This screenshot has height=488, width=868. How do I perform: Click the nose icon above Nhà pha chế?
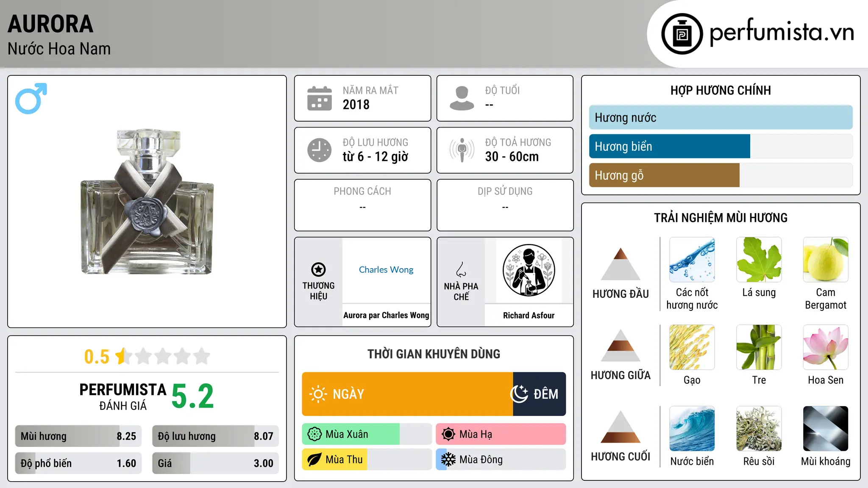[461, 269]
